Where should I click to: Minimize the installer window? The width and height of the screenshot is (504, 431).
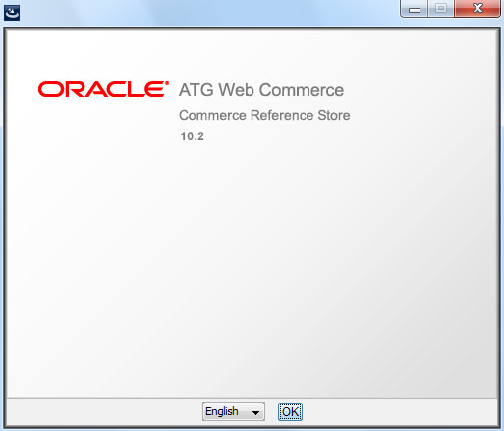point(414,9)
